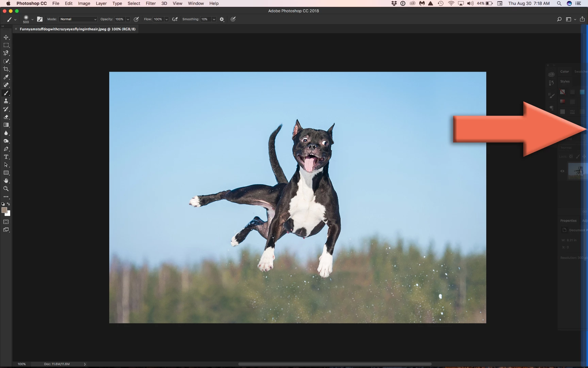The height and width of the screenshot is (368, 588).
Task: Select the Gradient tool
Action: pos(6,125)
